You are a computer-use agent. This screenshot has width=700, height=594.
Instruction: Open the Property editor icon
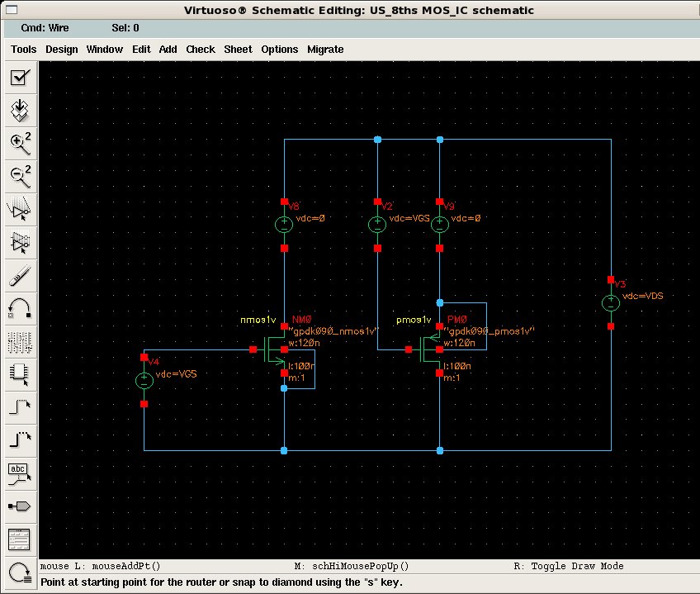(20, 342)
